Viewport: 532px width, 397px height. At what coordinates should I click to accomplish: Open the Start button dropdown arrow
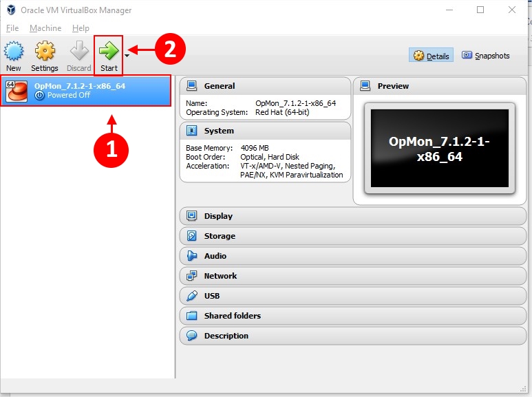click(x=127, y=55)
